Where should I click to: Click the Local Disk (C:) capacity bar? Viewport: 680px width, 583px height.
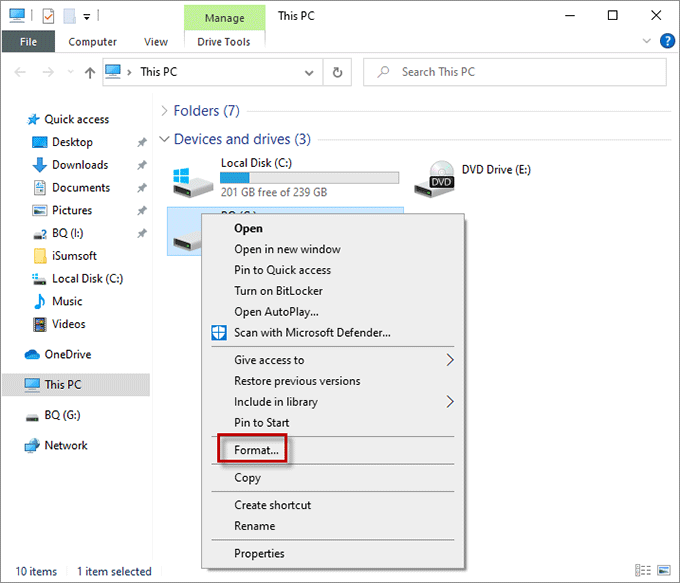pyautogui.click(x=309, y=178)
